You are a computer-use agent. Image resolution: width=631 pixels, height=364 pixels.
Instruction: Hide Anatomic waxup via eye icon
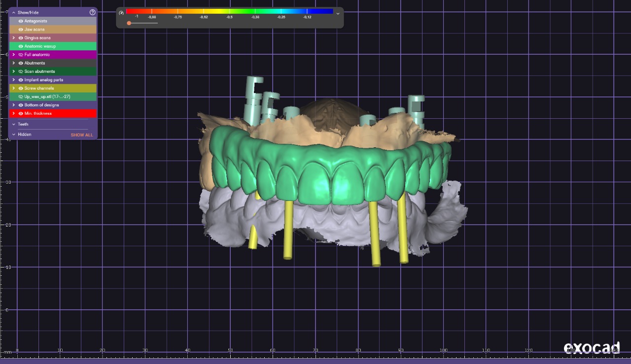click(21, 46)
